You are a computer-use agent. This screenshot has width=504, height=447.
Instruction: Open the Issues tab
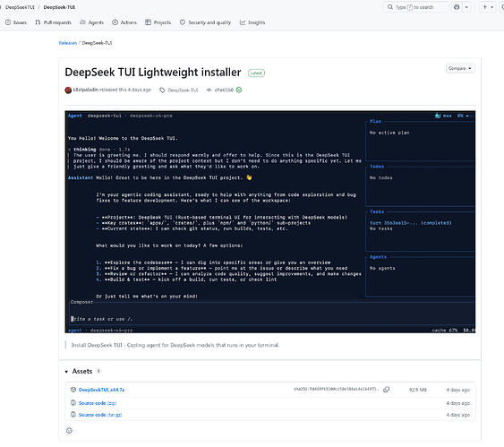(x=16, y=22)
